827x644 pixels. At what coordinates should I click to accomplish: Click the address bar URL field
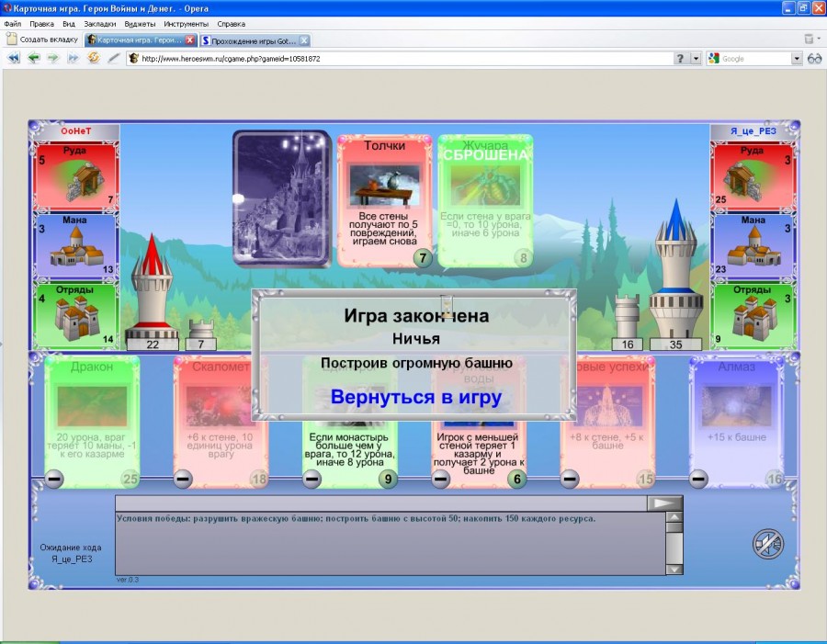(x=401, y=59)
